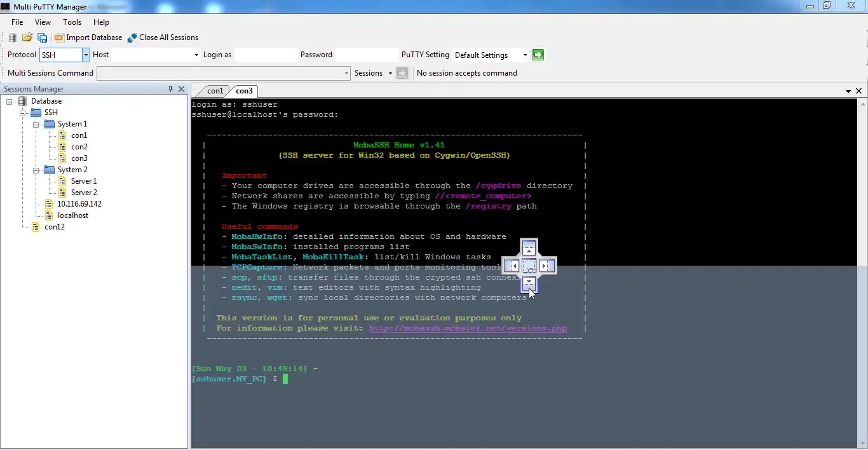This screenshot has width=868, height=450.
Task: Click the session icon beside con3 in tree
Action: coord(62,158)
